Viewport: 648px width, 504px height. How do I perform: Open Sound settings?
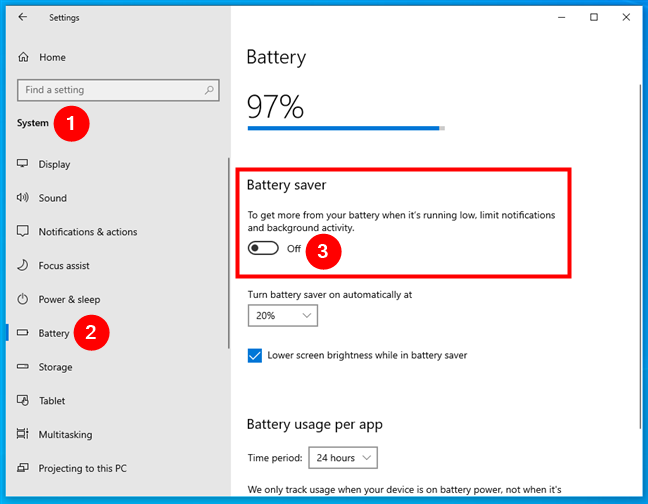(x=117, y=198)
